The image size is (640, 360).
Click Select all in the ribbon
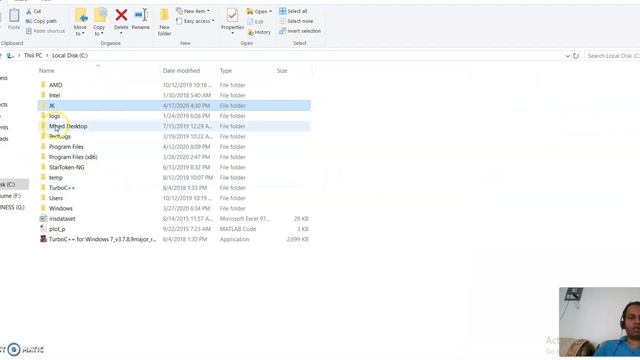[293, 11]
